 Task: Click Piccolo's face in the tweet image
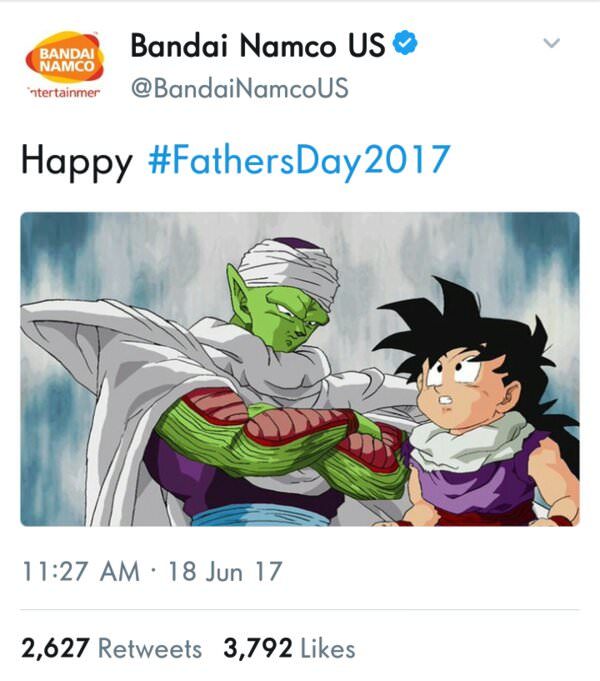(x=288, y=316)
